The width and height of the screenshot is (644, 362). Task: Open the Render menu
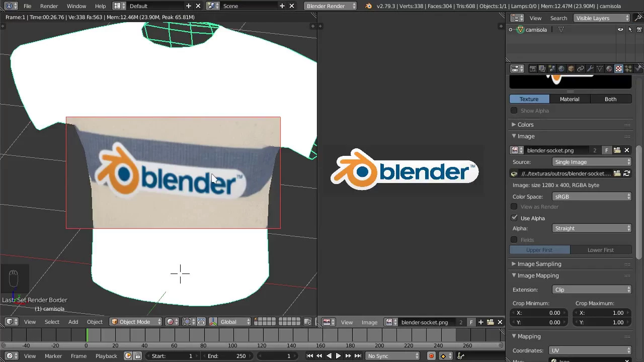pos(49,6)
